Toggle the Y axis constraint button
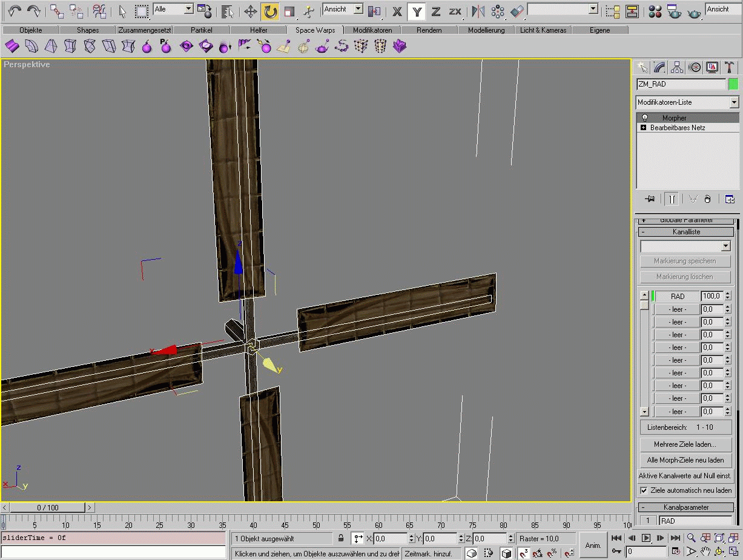The width and height of the screenshot is (743, 560). click(415, 11)
